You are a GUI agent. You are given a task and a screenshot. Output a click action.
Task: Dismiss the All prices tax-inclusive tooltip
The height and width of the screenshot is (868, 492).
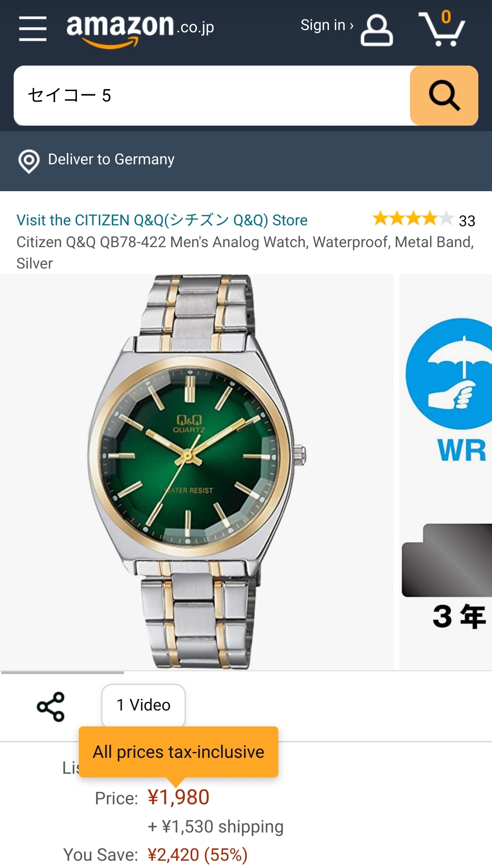[x=179, y=752]
